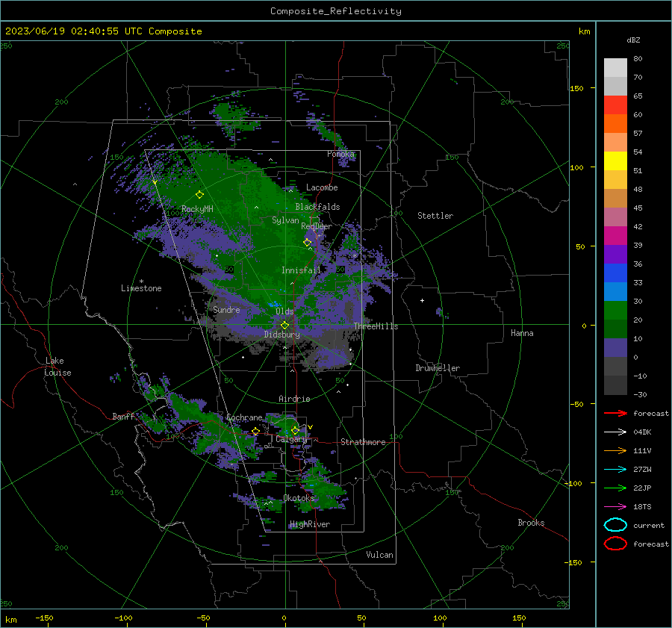Click the Cochrane city label

click(244, 417)
